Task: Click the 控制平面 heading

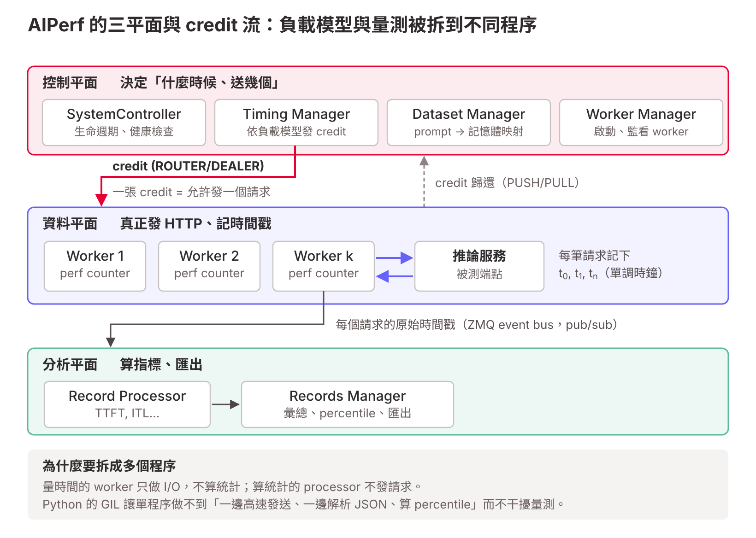Action: point(70,83)
